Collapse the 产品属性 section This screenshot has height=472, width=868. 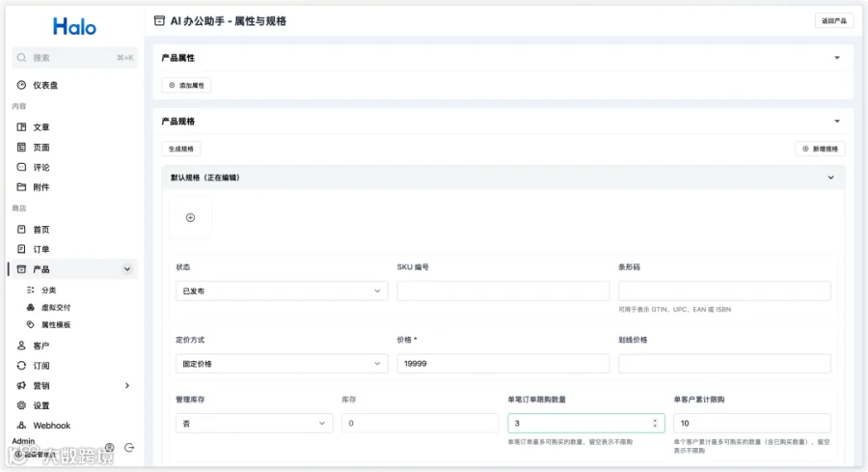click(x=837, y=58)
